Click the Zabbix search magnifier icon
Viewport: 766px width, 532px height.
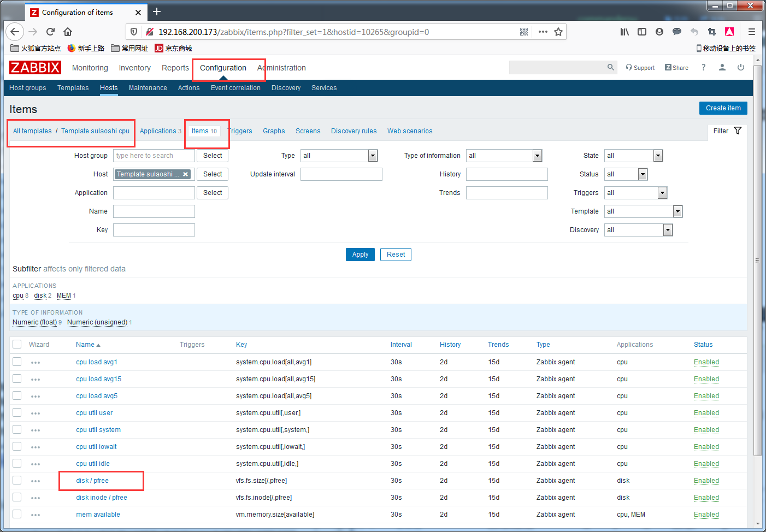[x=611, y=67]
